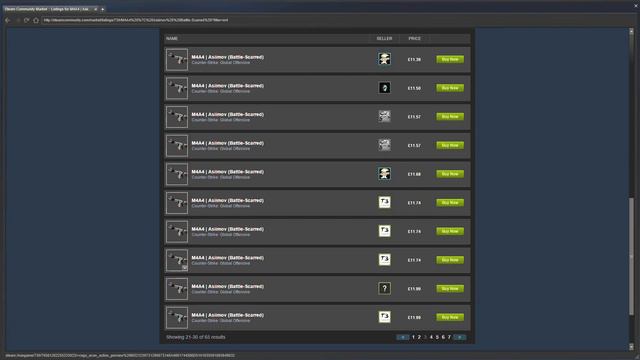Click the previous page arrow button
This screenshot has height=360, width=640.
click(402, 337)
